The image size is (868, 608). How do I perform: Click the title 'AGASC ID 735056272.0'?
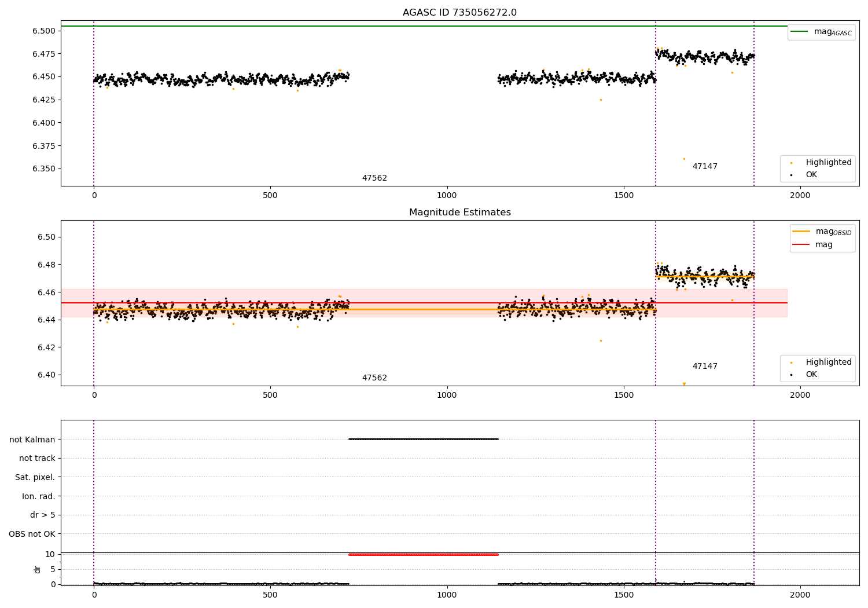459,13
